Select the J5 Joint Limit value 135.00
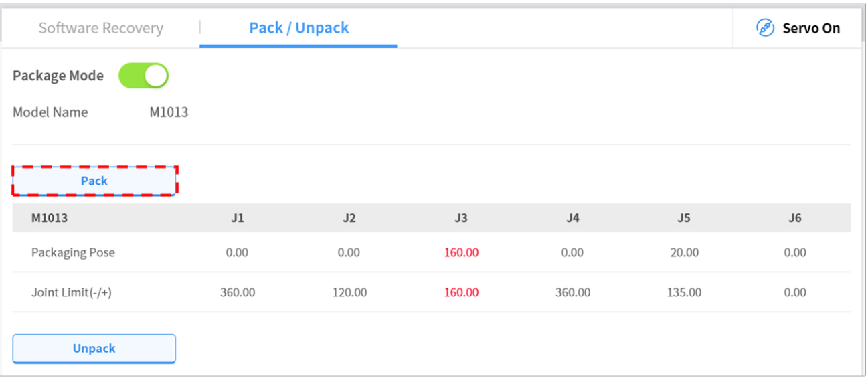This screenshot has width=868, height=378. pos(684,292)
